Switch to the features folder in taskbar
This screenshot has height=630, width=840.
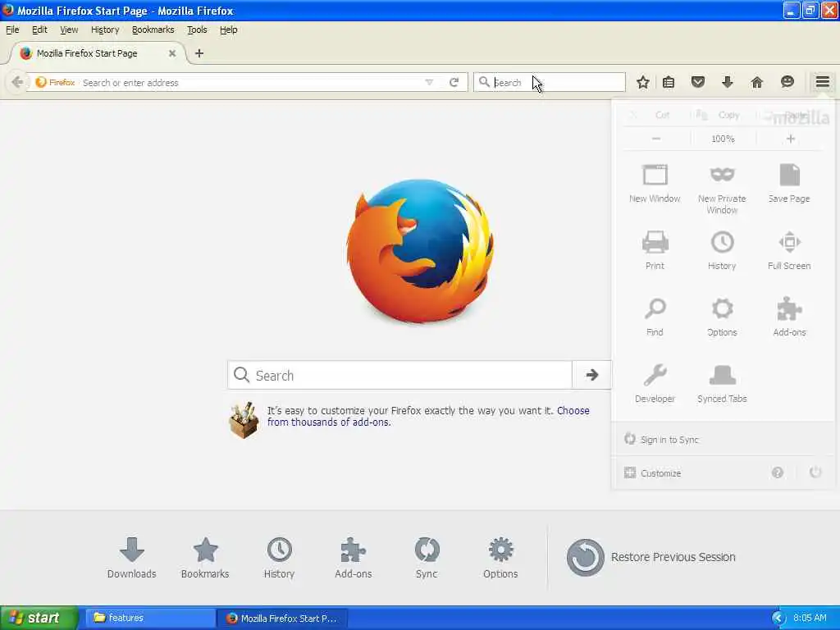click(149, 618)
